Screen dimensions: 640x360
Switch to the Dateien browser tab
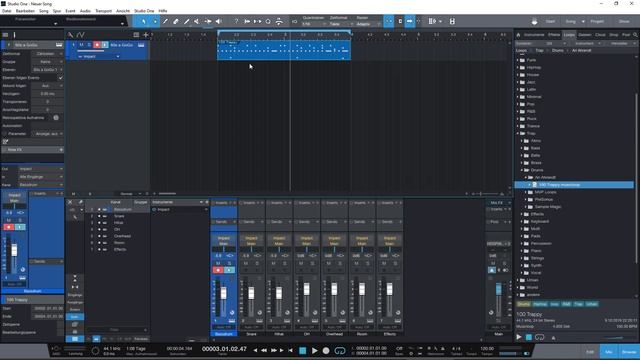[585, 35]
